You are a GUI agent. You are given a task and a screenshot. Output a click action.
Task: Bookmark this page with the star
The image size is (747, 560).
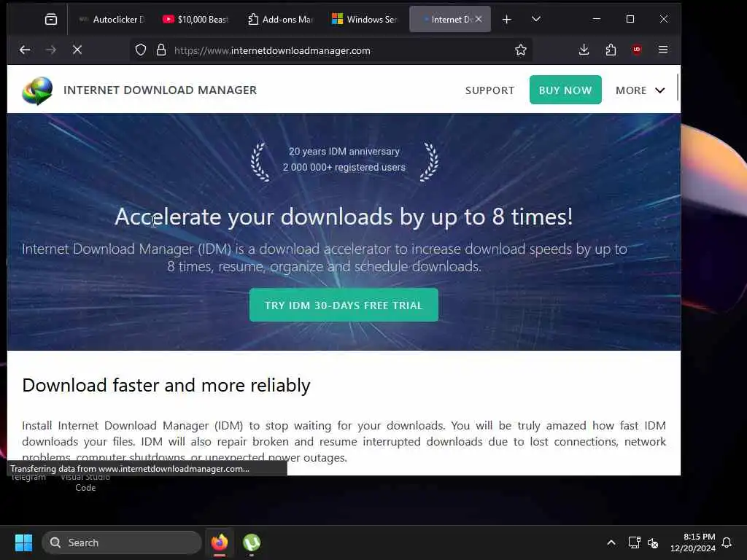[x=521, y=50]
